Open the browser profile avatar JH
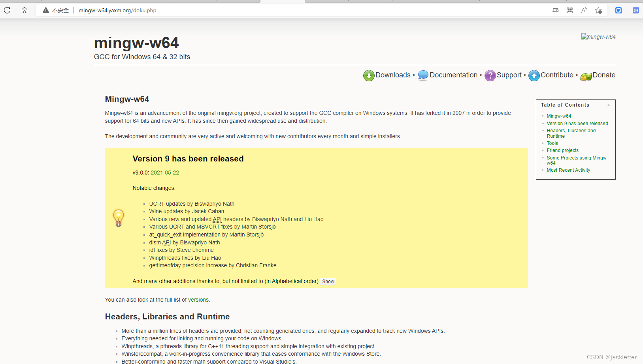This screenshot has height=364, width=643. point(635,10)
